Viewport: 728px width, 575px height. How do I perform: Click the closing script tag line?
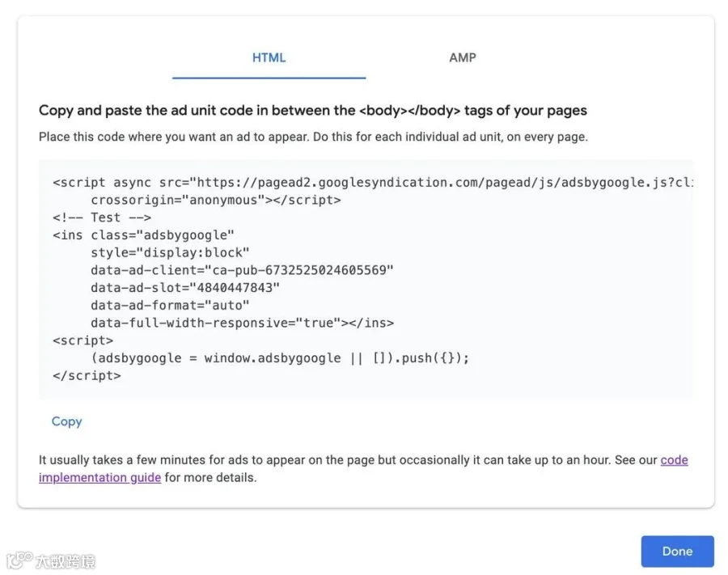87,375
